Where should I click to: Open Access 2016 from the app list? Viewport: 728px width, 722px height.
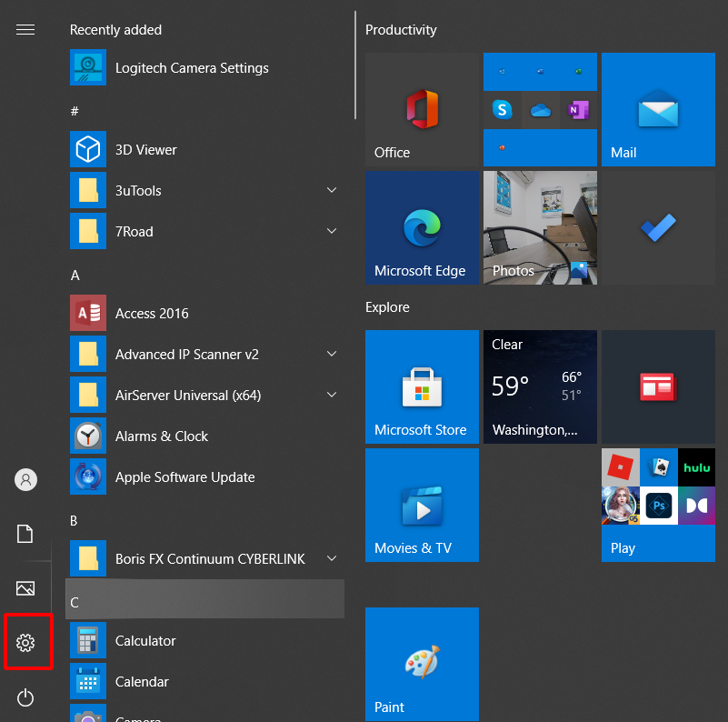point(152,314)
